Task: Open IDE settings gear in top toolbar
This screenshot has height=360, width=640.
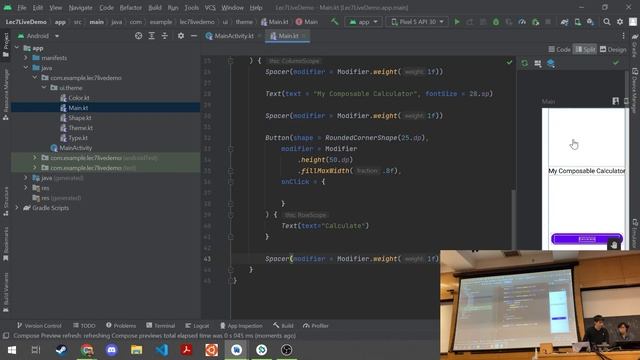Action: (x=620, y=22)
